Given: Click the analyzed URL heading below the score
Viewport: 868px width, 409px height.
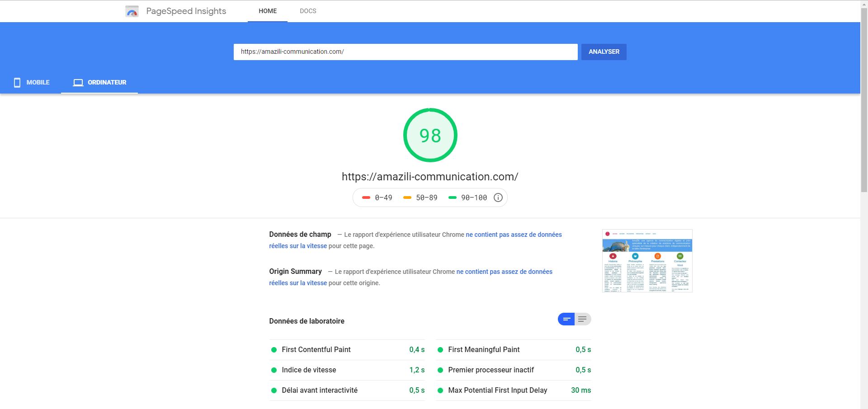Looking at the screenshot, I should (x=430, y=177).
